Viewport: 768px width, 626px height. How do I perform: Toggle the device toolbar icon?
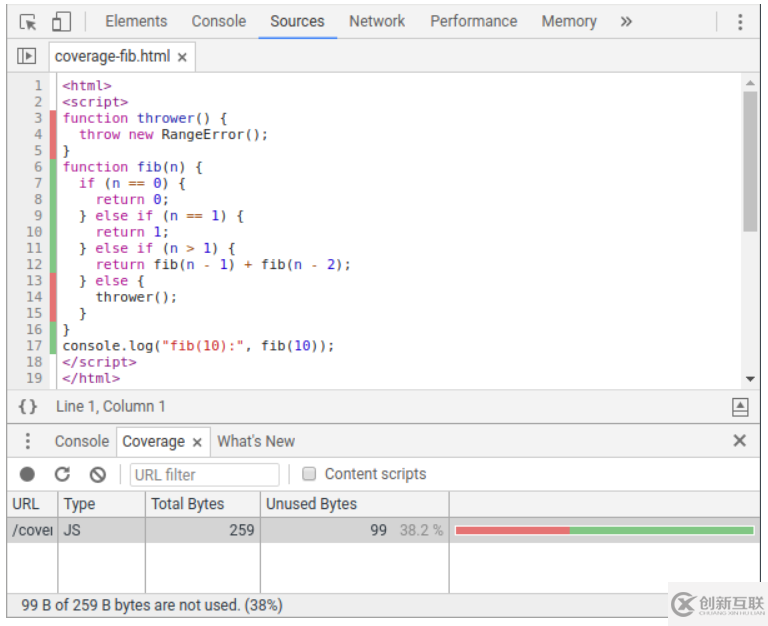pyautogui.click(x=61, y=21)
